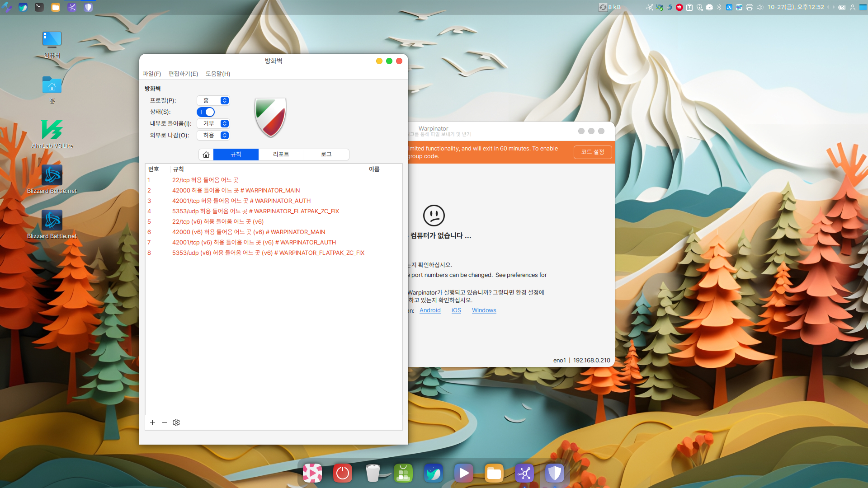Open the profile (프로필) dropdown

(x=213, y=100)
